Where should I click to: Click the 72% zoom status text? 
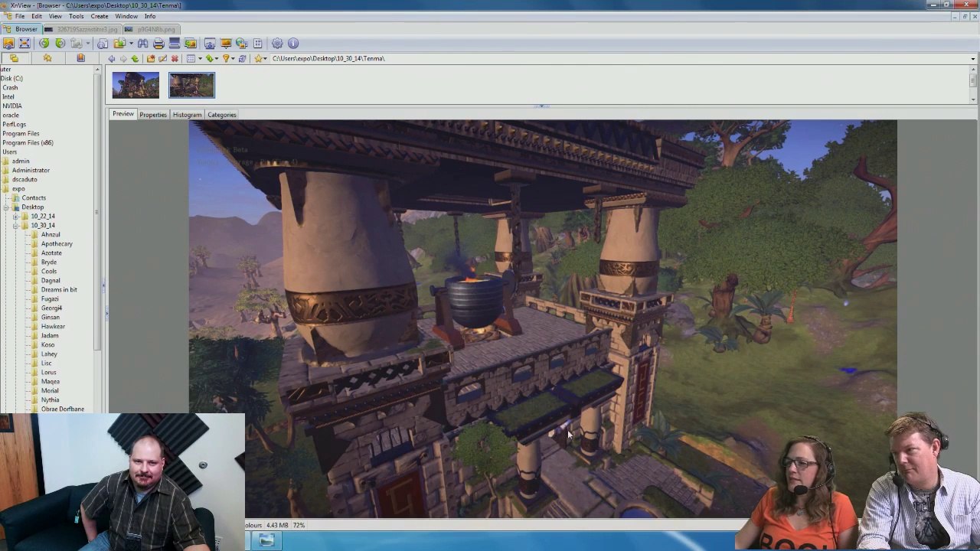(x=299, y=526)
